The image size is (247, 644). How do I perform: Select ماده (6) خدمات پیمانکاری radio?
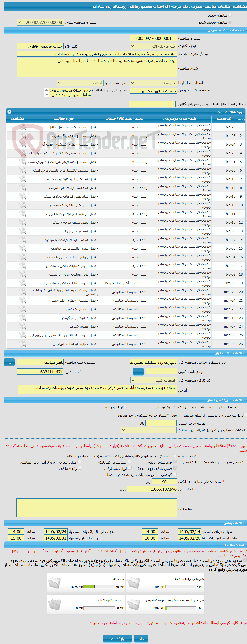coord(109,456)
